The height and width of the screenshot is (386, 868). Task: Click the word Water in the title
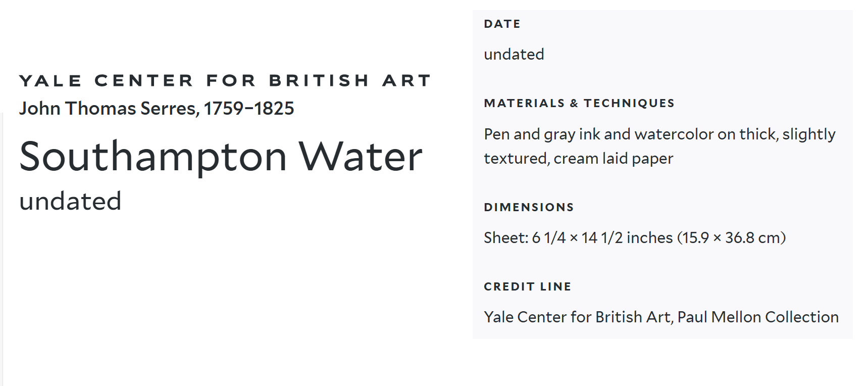click(360, 157)
